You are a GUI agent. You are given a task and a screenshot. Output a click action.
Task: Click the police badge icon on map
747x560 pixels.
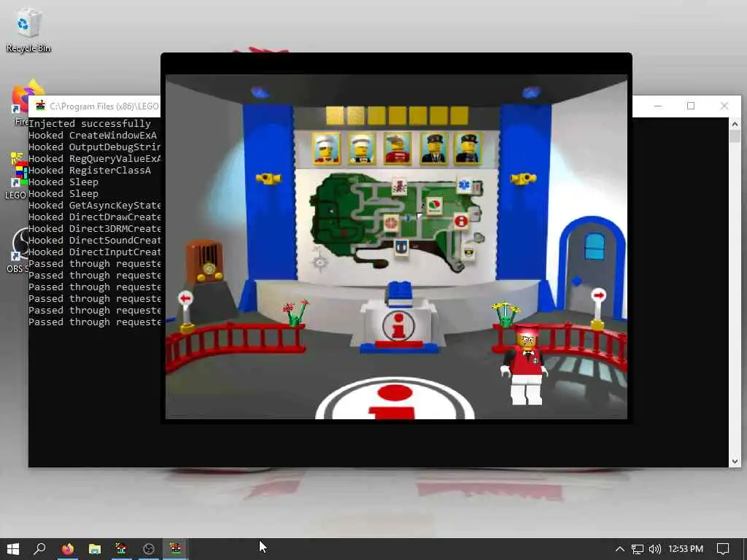(x=469, y=253)
